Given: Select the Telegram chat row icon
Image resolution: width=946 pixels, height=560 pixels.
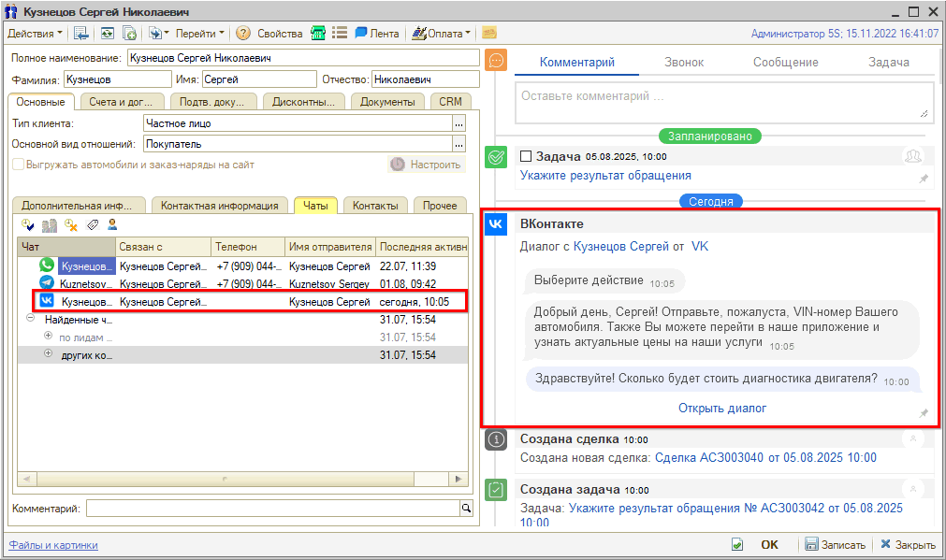Looking at the screenshot, I should 47,283.
